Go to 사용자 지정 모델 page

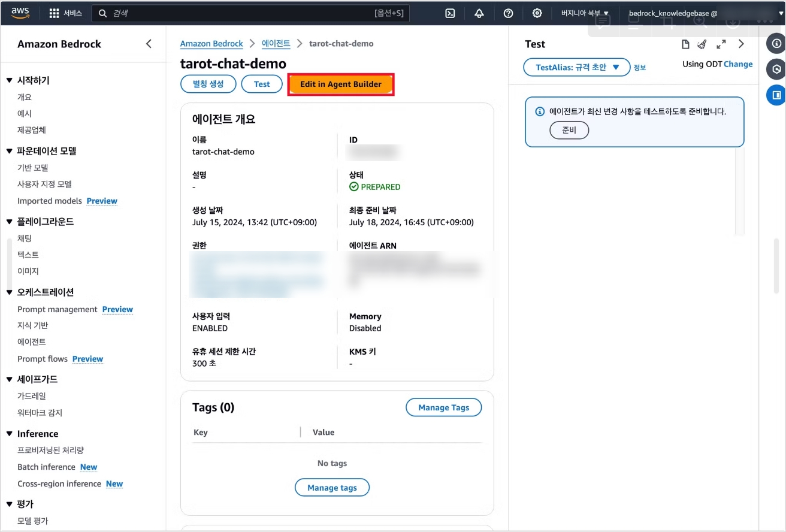point(44,184)
